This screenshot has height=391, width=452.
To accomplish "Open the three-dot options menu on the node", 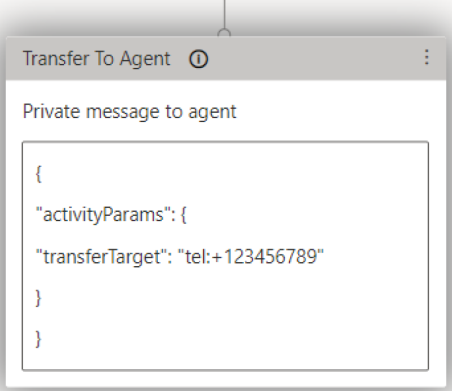I will point(427,57).
